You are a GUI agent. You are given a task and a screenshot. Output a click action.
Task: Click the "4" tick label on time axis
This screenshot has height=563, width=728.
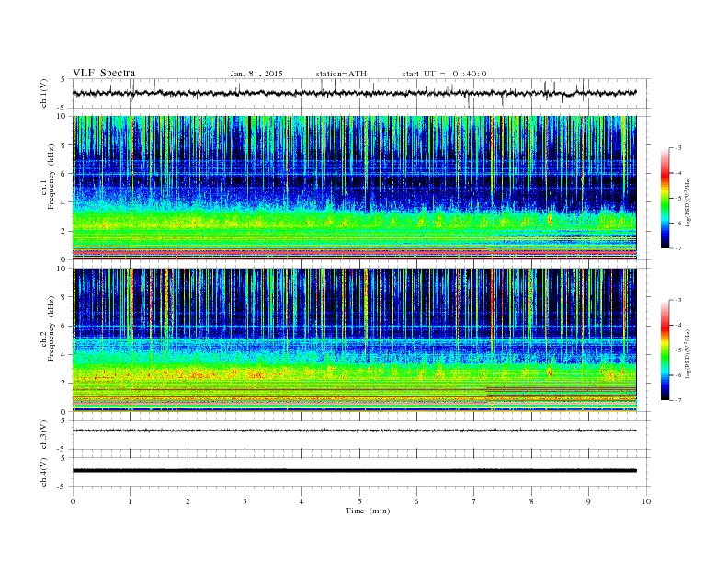[301, 501]
